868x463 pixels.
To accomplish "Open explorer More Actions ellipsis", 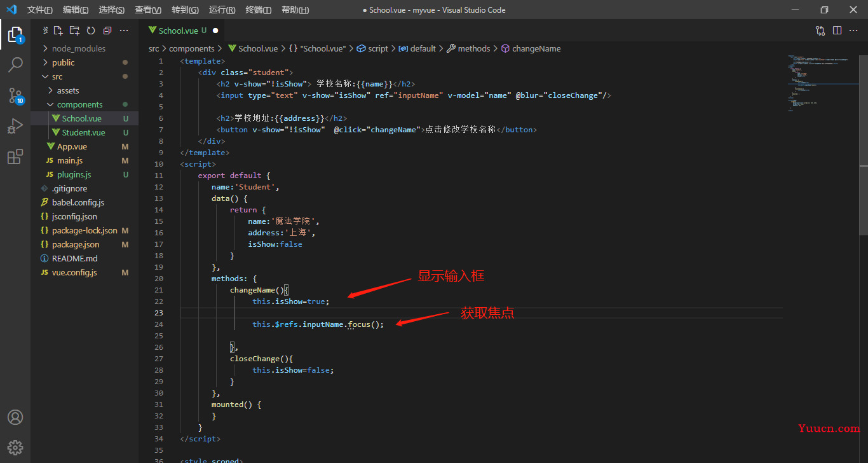I will coord(124,31).
